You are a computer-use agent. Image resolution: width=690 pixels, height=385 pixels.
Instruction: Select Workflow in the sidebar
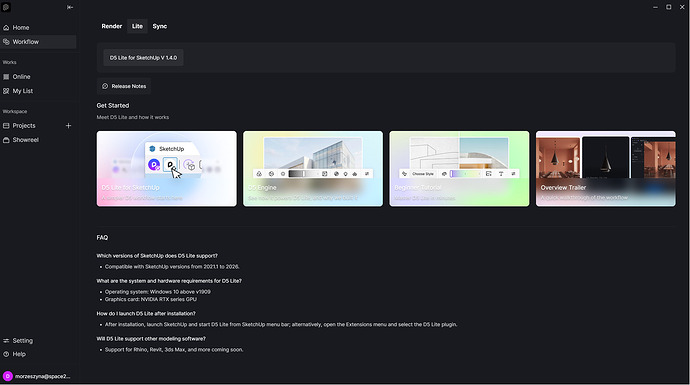[x=38, y=42]
